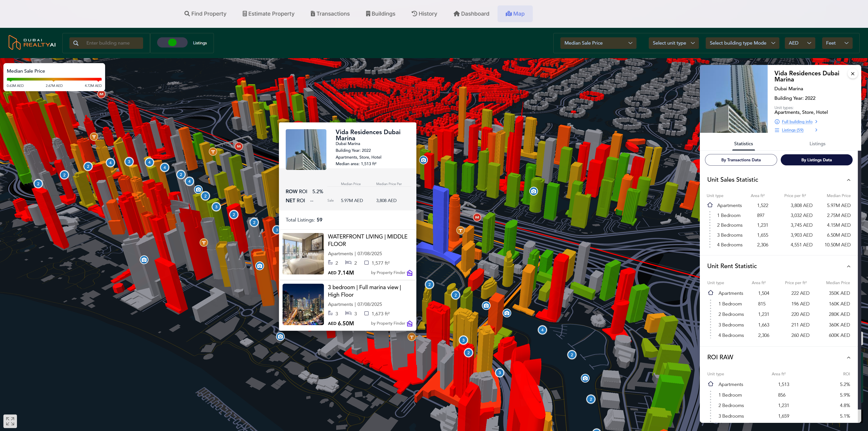868x431 pixels.
Task: Click the house icon beside Apartments in ROI RAW
Action: [711, 384]
